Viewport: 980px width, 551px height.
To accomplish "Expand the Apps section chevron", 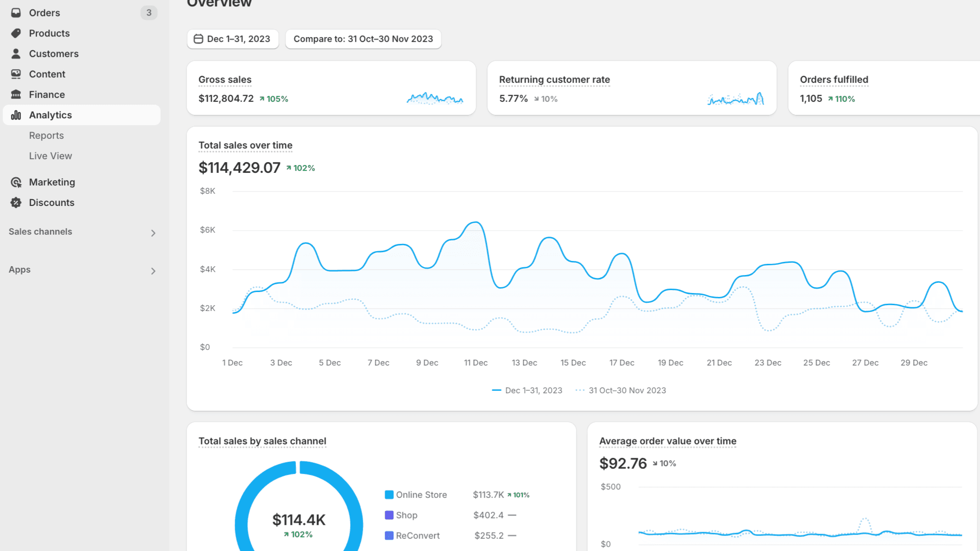I will pos(153,271).
